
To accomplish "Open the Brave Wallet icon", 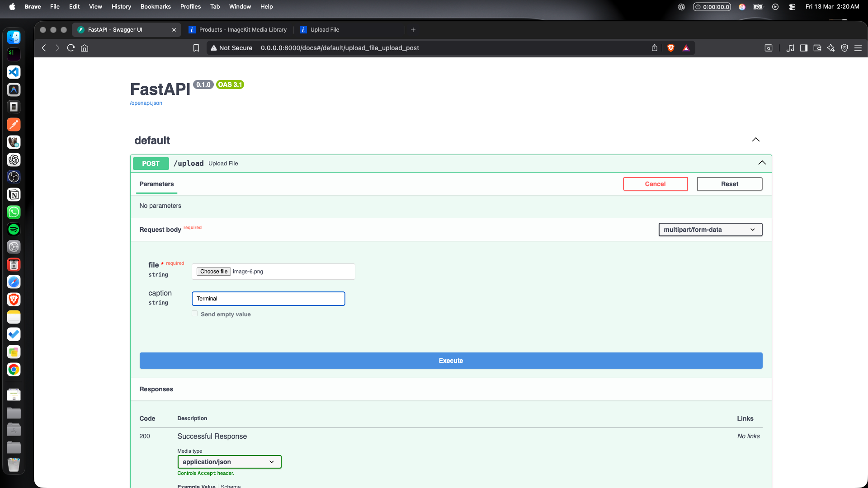I will (x=817, y=48).
